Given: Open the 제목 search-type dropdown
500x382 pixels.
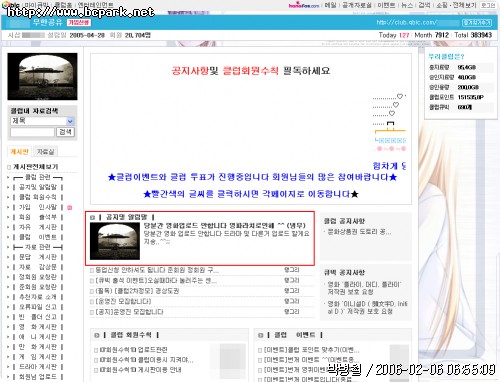Looking at the screenshot, I should click(42, 121).
